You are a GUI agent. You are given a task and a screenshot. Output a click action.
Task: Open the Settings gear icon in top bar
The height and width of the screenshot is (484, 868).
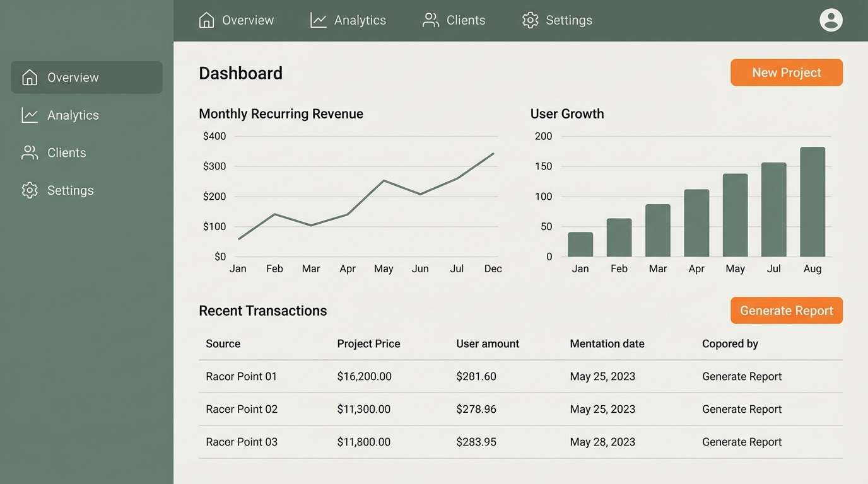(x=531, y=20)
